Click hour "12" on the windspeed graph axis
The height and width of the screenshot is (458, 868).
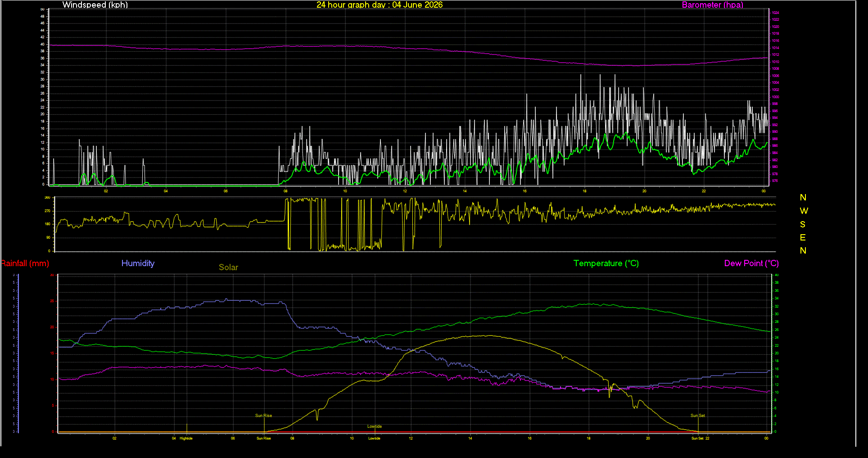pos(405,191)
